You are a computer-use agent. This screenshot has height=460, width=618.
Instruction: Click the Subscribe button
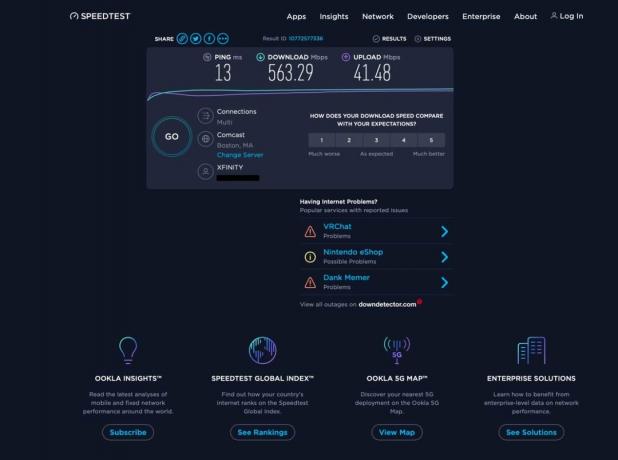[x=128, y=432]
